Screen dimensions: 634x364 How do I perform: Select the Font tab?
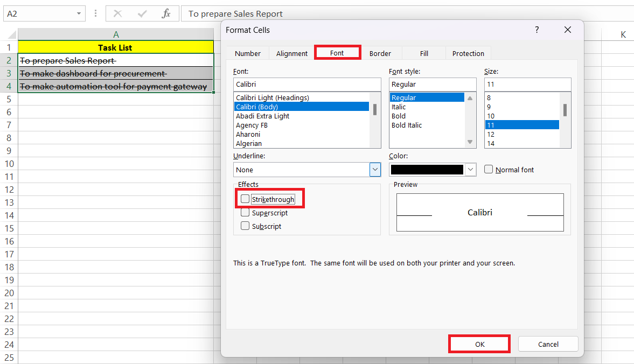coord(337,53)
